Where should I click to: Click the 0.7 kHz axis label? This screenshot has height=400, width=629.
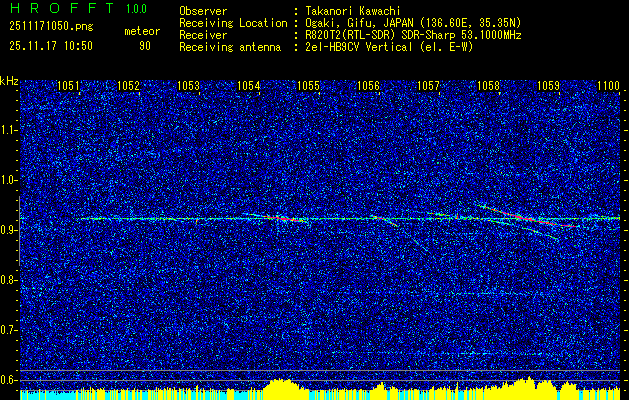pyautogui.click(x=8, y=330)
